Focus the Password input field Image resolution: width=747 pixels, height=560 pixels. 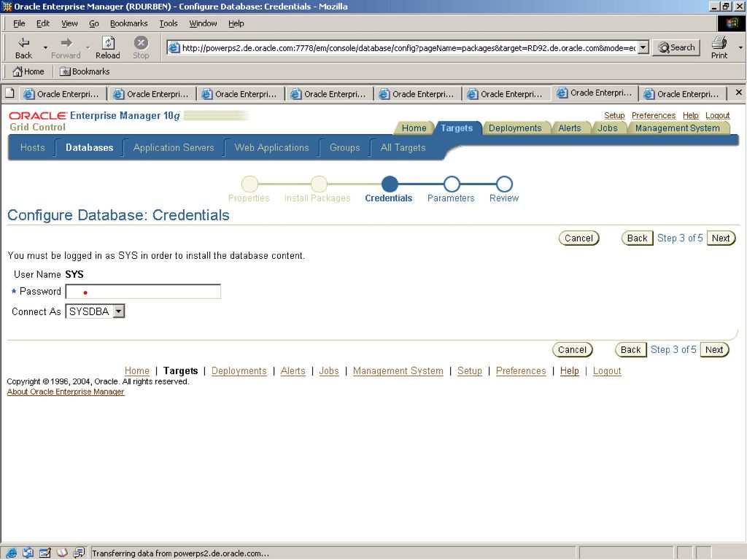tap(143, 292)
